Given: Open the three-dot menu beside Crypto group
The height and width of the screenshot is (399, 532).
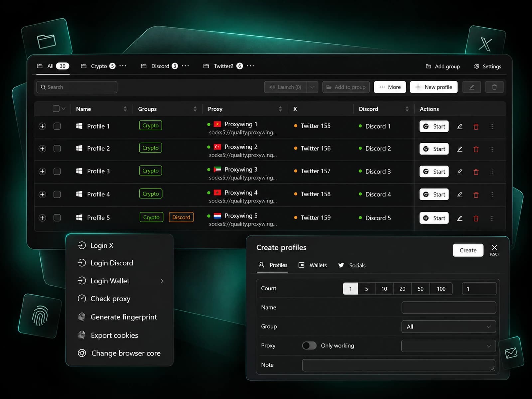Looking at the screenshot, I should coord(123,66).
